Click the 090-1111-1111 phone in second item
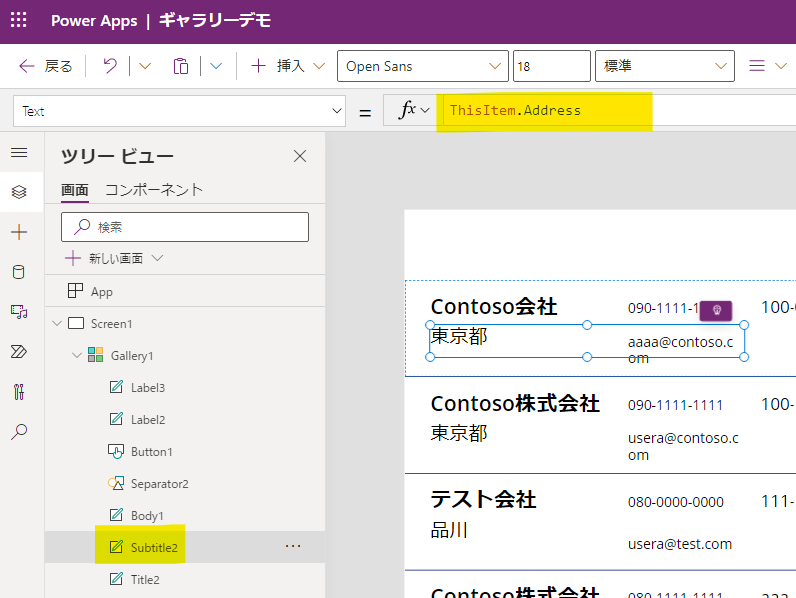 (x=675, y=405)
